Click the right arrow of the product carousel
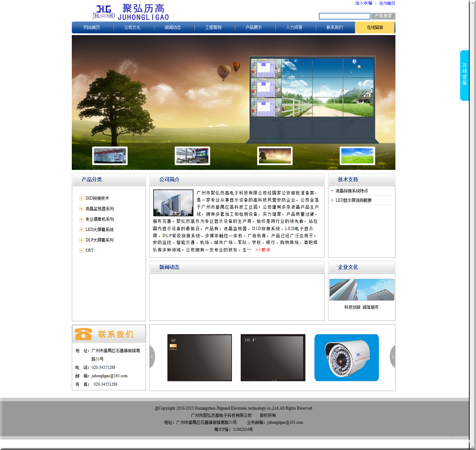 pyautogui.click(x=393, y=357)
